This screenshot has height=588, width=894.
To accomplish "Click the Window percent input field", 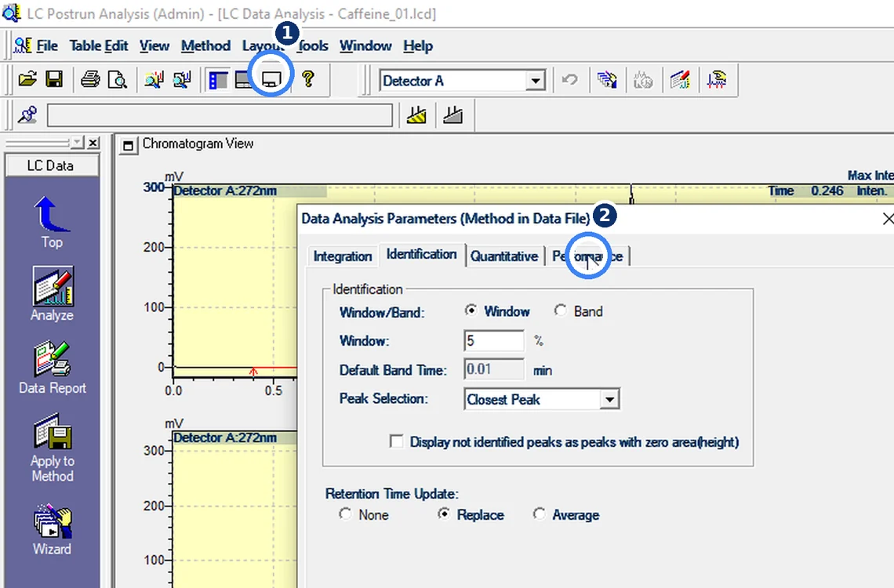I will pos(494,341).
